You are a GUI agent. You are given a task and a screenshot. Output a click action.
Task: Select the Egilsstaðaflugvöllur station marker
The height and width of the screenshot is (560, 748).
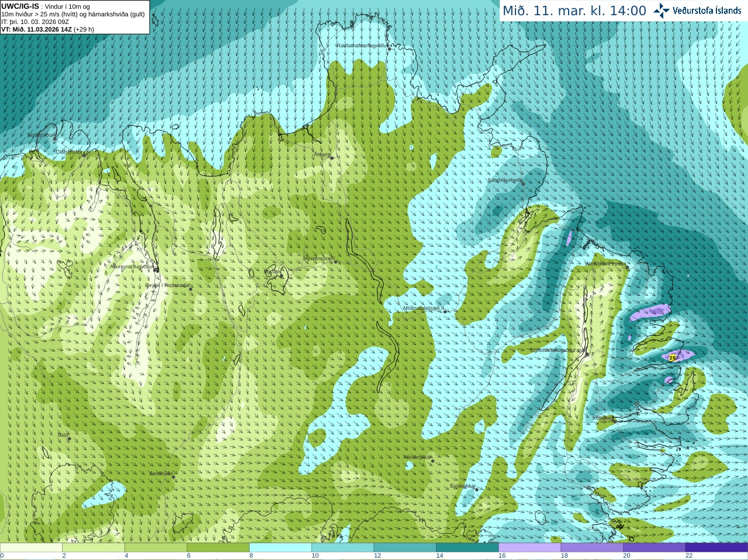[x=587, y=354]
